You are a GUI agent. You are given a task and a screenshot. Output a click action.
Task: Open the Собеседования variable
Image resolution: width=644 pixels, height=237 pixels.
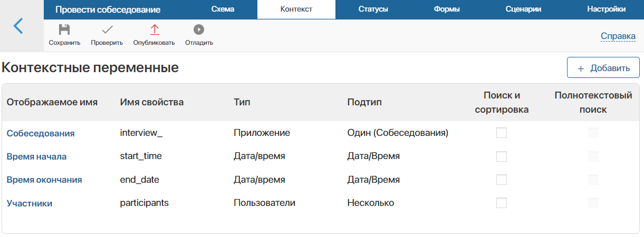tap(41, 133)
